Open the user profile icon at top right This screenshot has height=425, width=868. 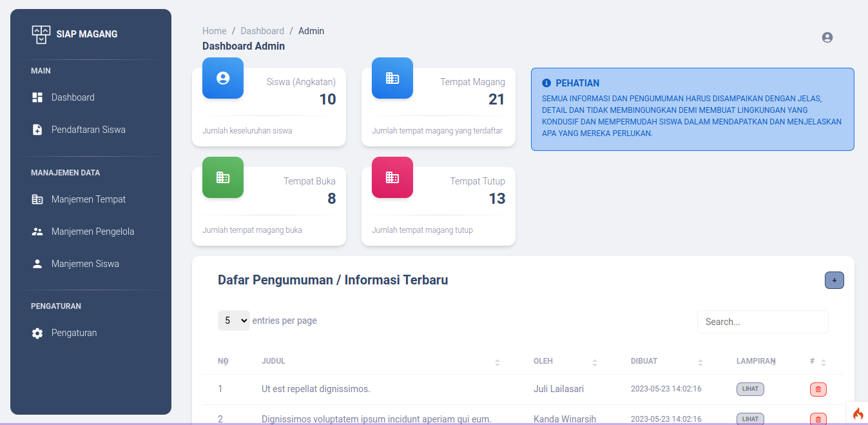tap(827, 37)
